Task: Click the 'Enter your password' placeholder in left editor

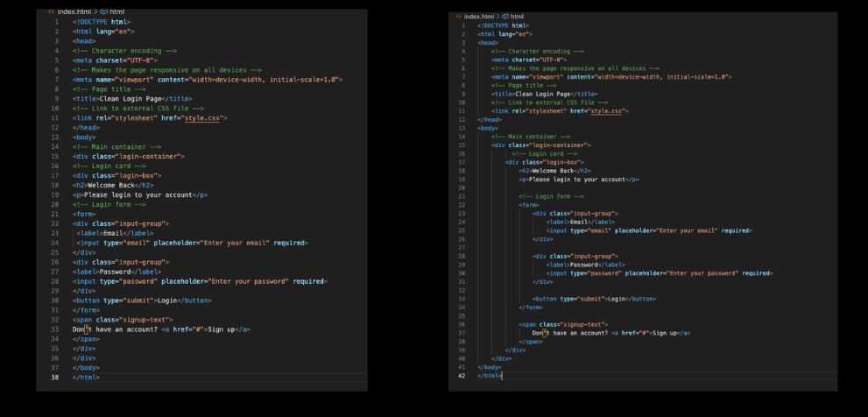Action: pyautogui.click(x=248, y=281)
